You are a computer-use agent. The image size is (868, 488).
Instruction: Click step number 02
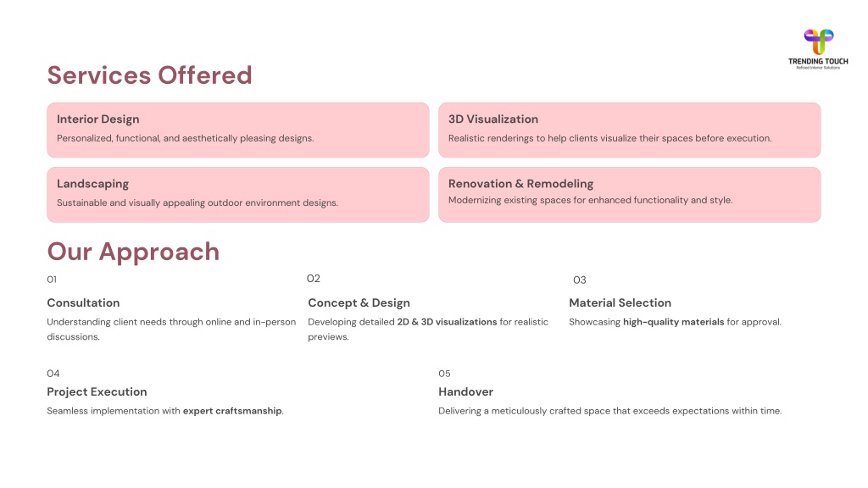click(314, 279)
